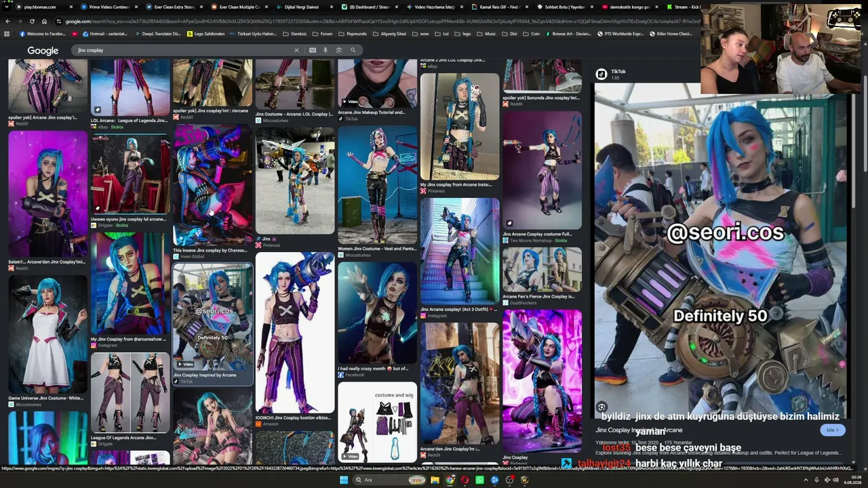Open the Jinx Arcane cosplay Act 3 thumbnail
Viewport: 868px width, 488px height.
[460, 251]
